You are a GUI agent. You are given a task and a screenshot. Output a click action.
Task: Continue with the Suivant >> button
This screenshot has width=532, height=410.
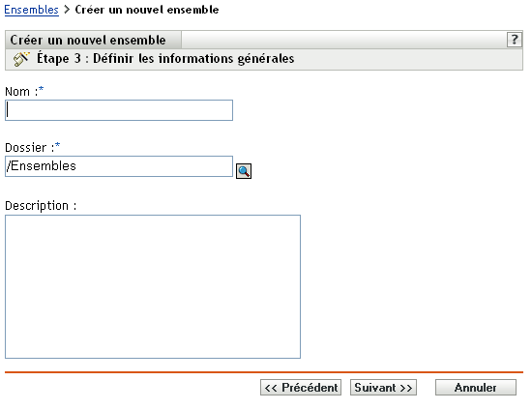pyautogui.click(x=383, y=388)
